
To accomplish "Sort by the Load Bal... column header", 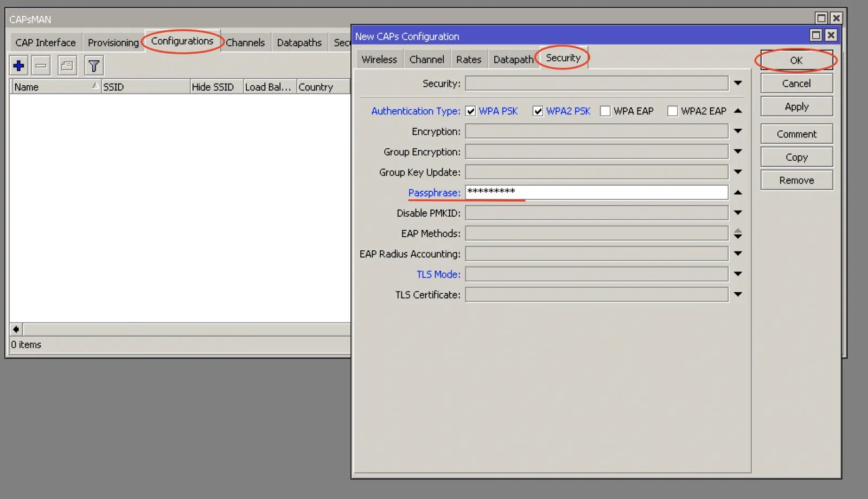I will (270, 87).
